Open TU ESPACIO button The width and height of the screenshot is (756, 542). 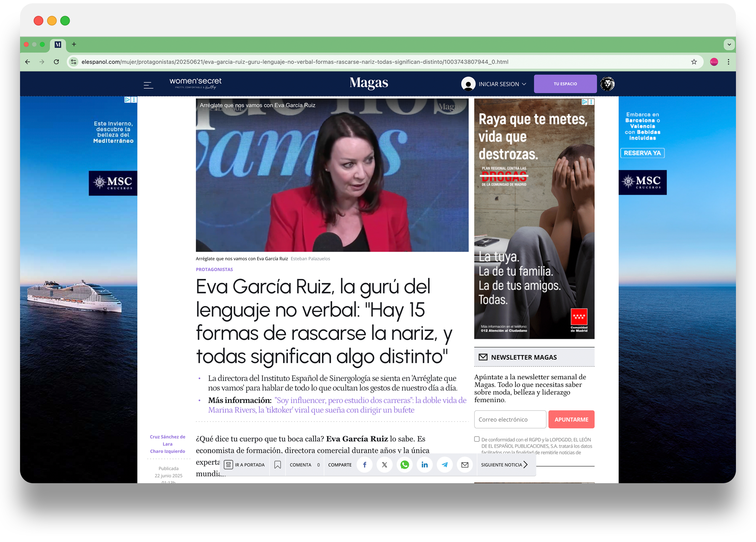pos(565,84)
